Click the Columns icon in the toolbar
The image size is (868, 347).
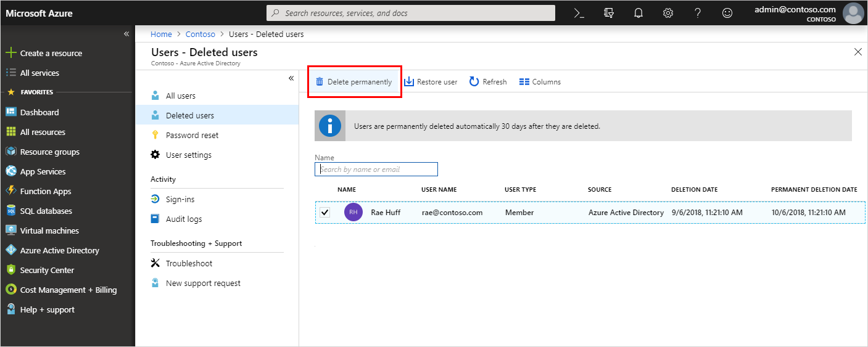[524, 81]
